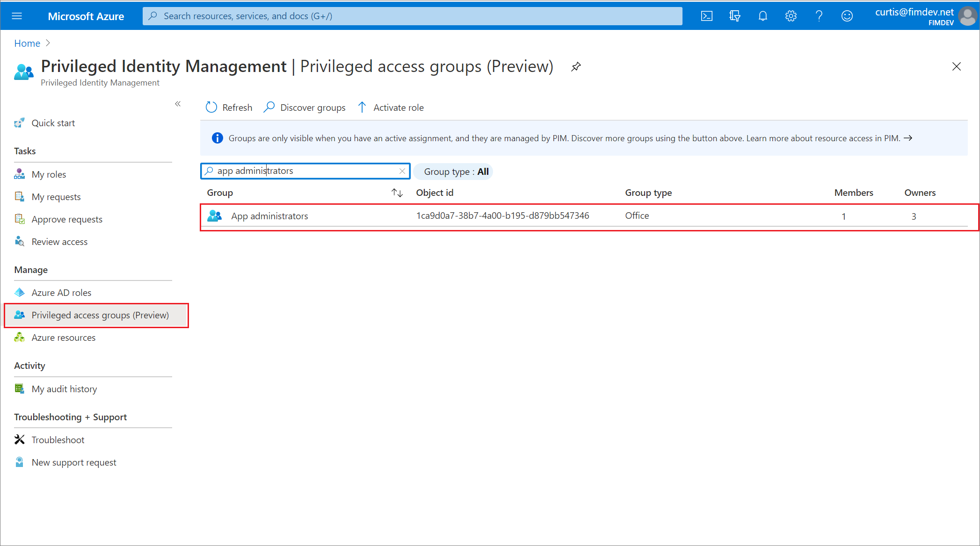
Task: Click the Troubleshoot tools icon
Action: click(x=19, y=439)
